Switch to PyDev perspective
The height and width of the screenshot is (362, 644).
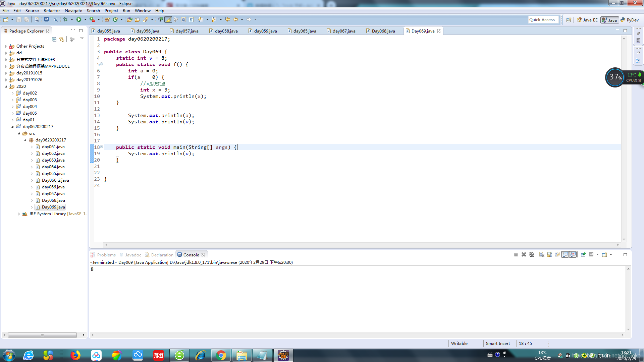pyautogui.click(x=630, y=20)
